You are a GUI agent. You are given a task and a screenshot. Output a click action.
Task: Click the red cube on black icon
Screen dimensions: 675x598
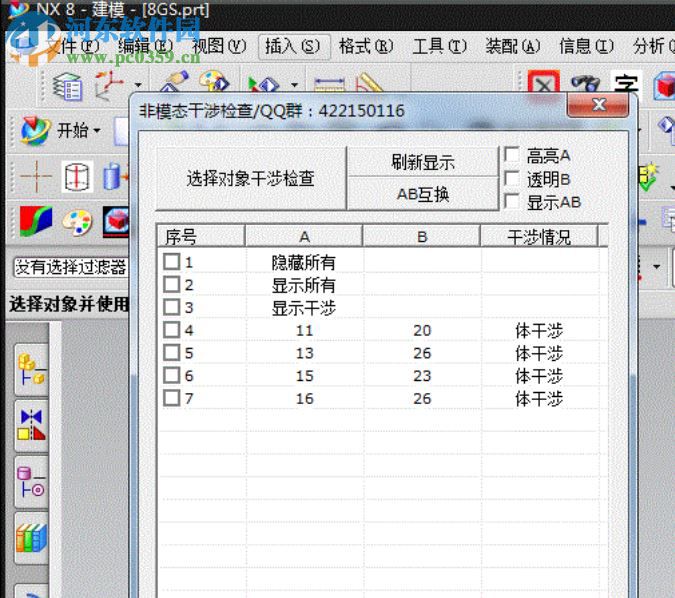pyautogui.click(x=115, y=221)
